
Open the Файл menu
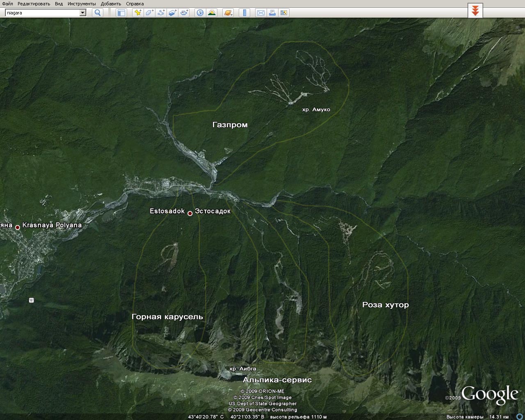point(7,4)
